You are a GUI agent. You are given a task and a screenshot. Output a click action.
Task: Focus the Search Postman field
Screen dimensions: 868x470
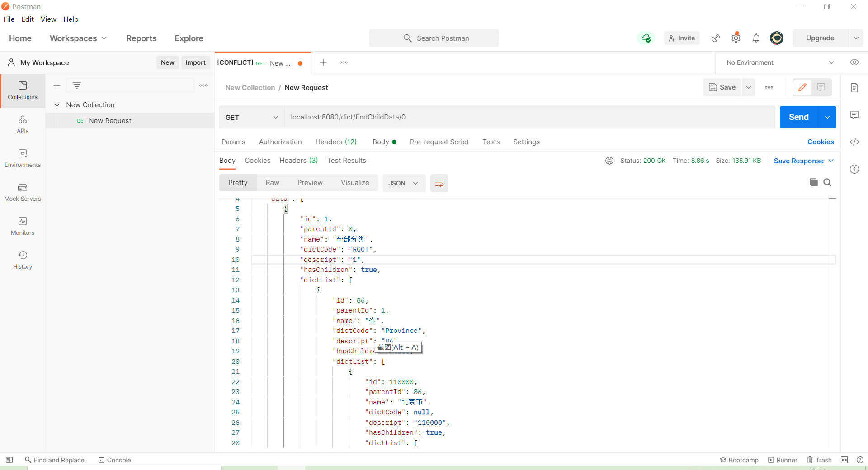pyautogui.click(x=434, y=38)
